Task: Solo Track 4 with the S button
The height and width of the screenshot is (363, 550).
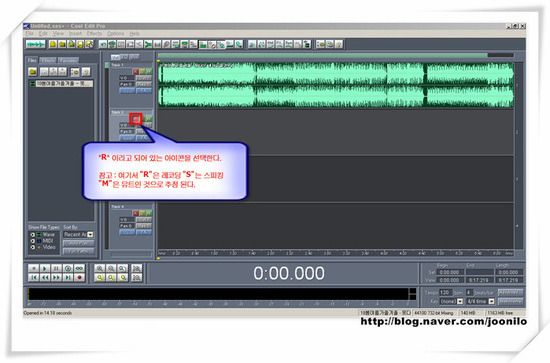Action: [x=142, y=213]
